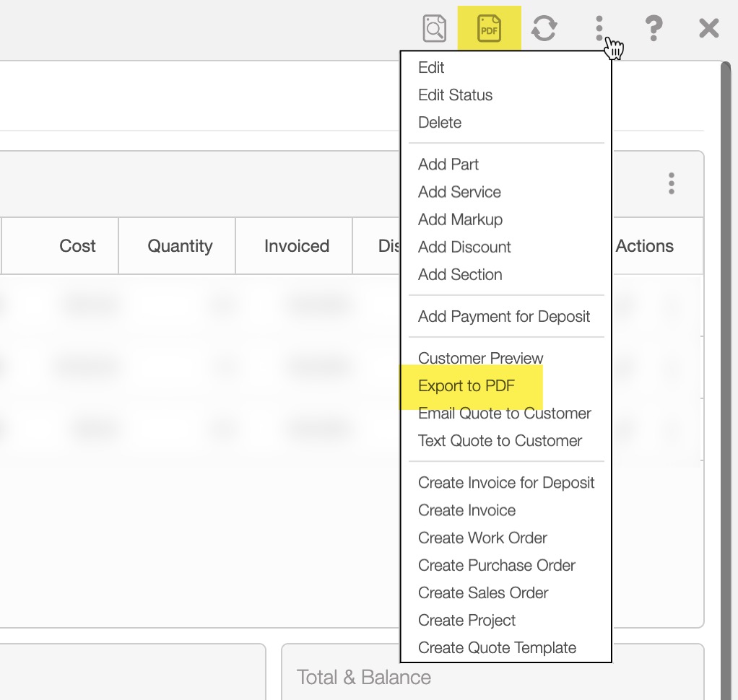This screenshot has height=700, width=738.
Task: Click the vertical scrollbar on right edge
Action: 727,361
